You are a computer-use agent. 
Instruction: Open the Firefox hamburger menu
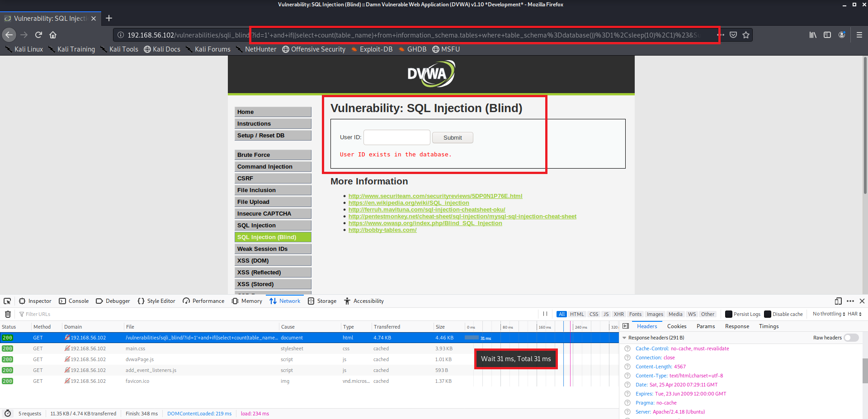click(859, 35)
